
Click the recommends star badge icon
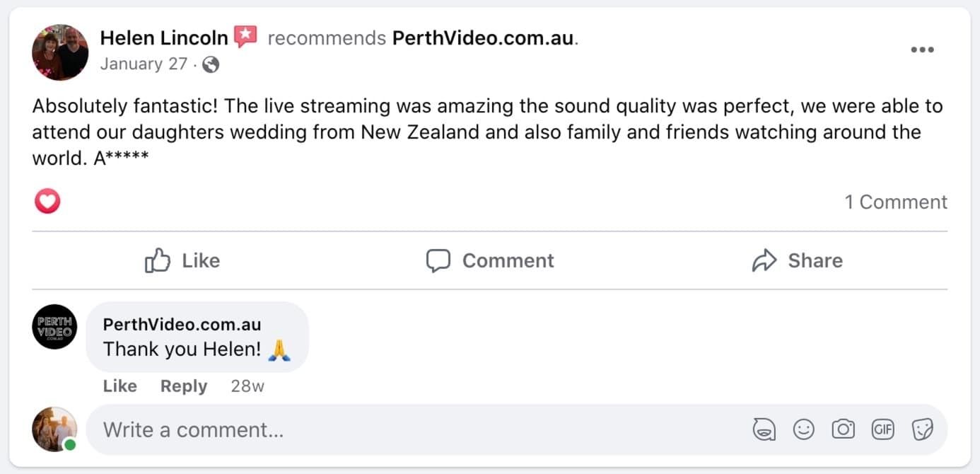245,36
